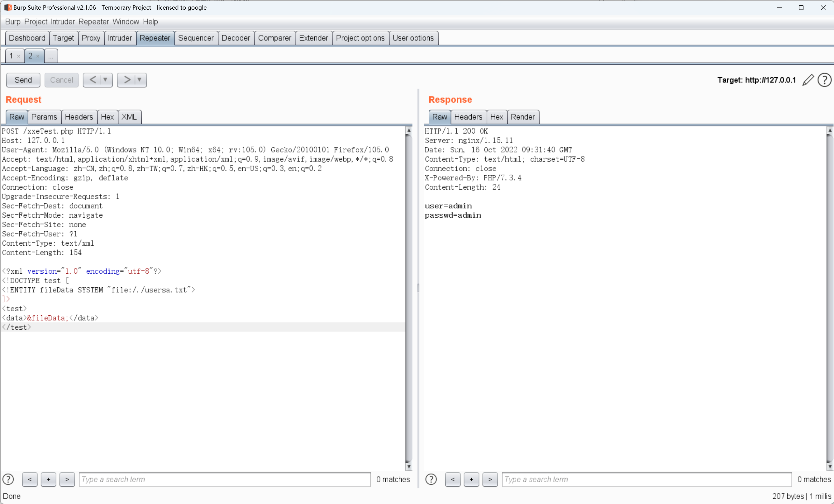Viewport: 834px width, 504px height.
Task: Click request pane scrollbar up arrow
Action: pos(409,130)
